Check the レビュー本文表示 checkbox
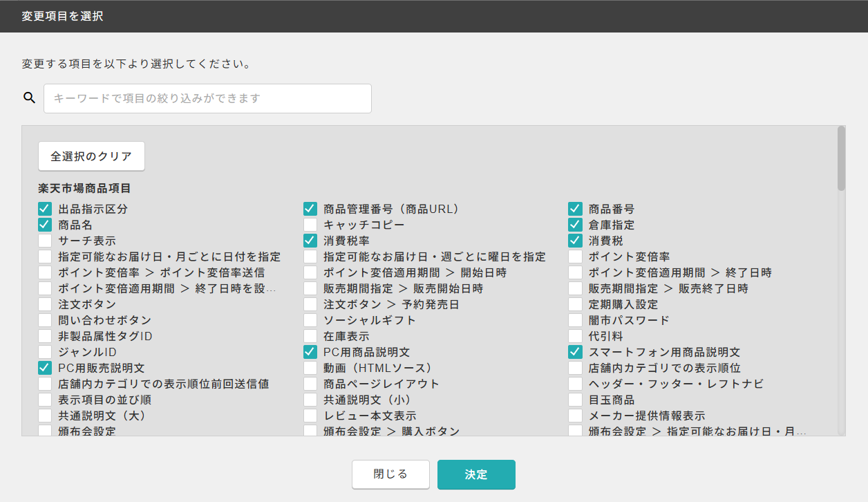 [x=310, y=416]
